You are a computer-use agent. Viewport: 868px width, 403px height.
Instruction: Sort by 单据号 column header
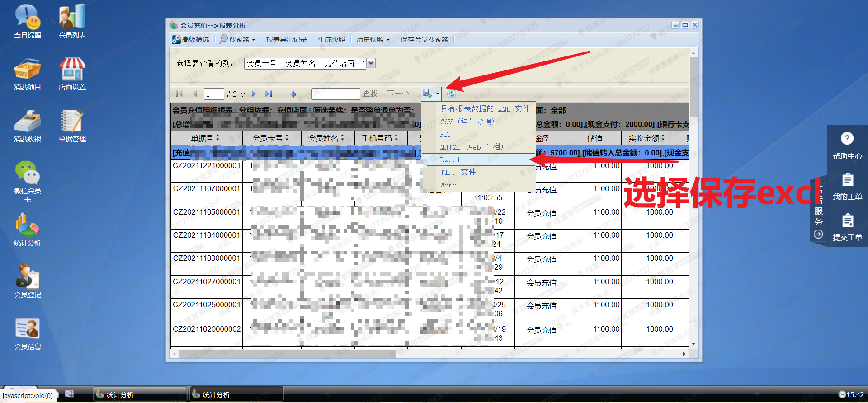click(205, 138)
